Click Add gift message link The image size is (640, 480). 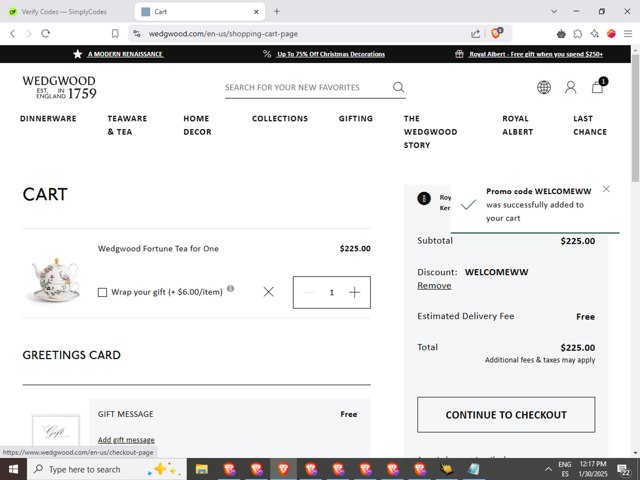click(x=126, y=440)
